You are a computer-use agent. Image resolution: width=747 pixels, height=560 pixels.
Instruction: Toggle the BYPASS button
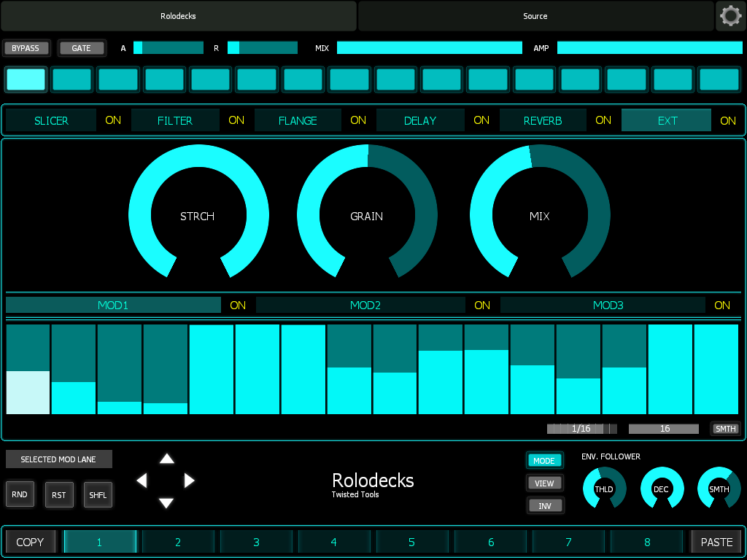click(x=26, y=48)
